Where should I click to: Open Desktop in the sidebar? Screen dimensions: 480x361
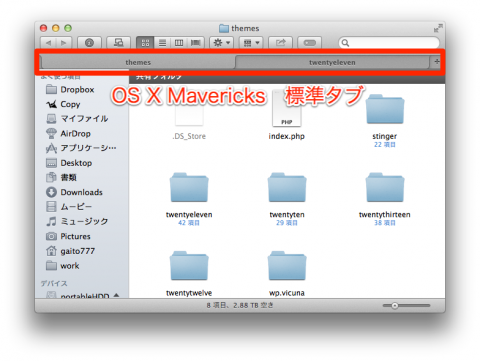(x=69, y=163)
